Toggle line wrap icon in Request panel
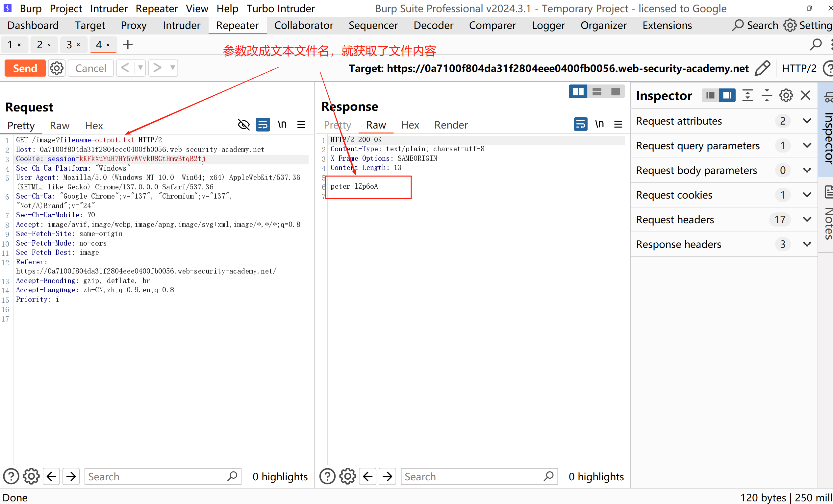This screenshot has height=504, width=833. tap(263, 125)
